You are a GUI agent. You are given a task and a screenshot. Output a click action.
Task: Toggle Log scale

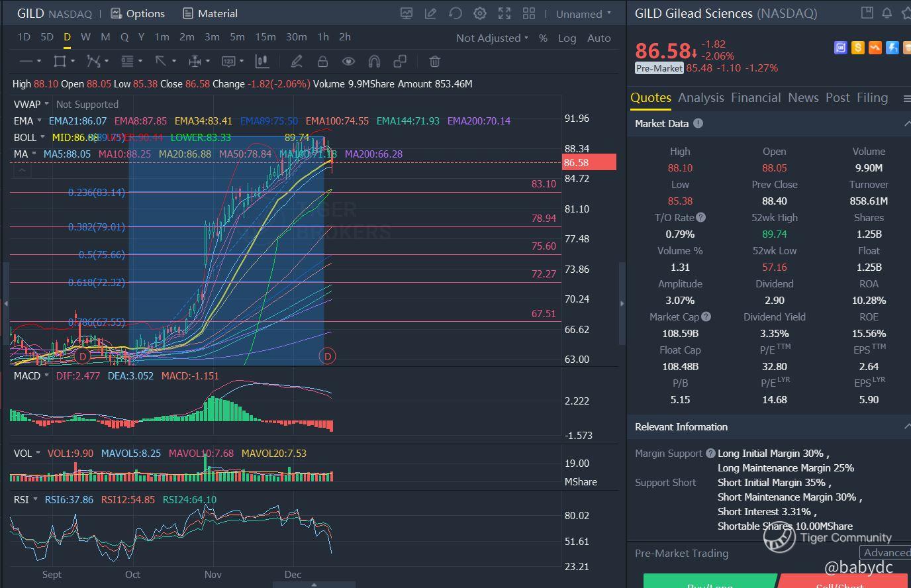pos(567,38)
